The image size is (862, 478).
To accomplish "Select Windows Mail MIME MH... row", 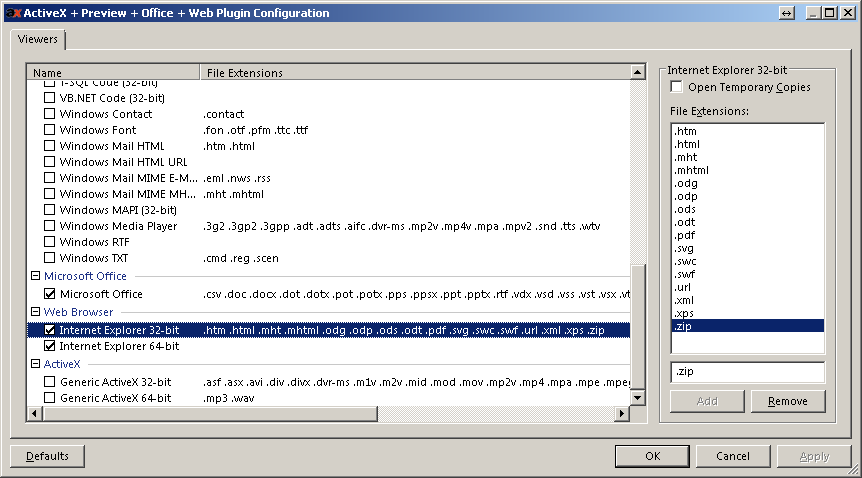I will pos(329,194).
